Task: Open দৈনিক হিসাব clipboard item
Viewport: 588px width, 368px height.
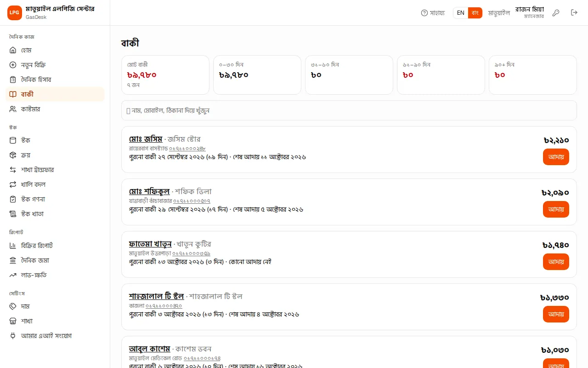Action: click(55, 80)
